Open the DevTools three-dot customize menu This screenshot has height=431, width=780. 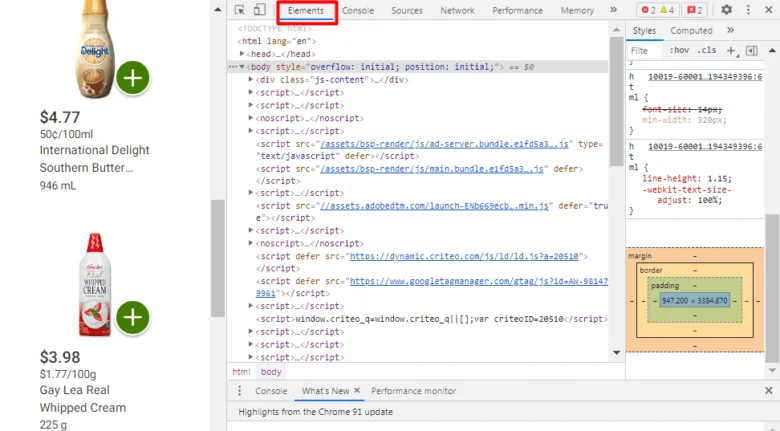point(748,10)
